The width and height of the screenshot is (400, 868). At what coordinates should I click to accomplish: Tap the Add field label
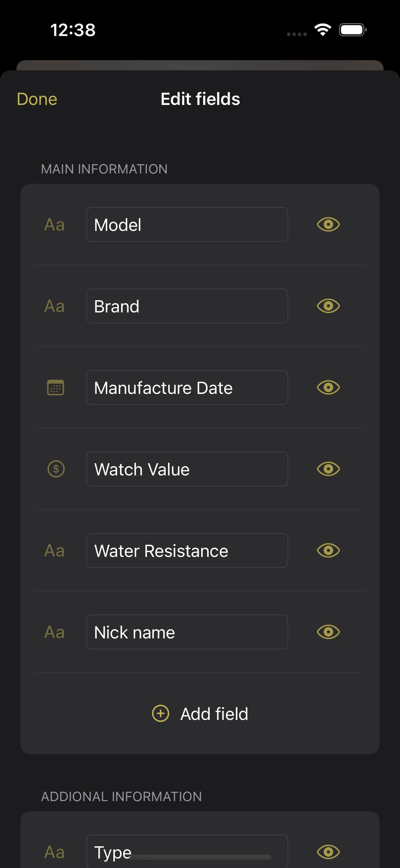pyautogui.click(x=214, y=714)
